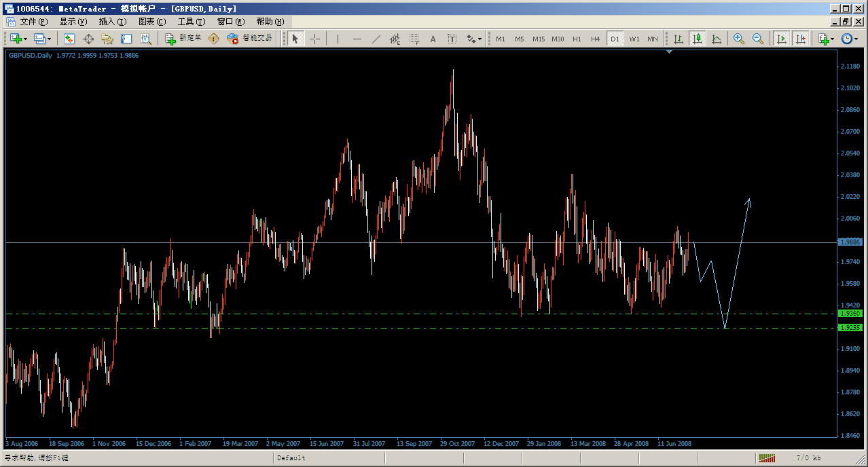
Task: Switch chart to line chart
Action: [716, 39]
